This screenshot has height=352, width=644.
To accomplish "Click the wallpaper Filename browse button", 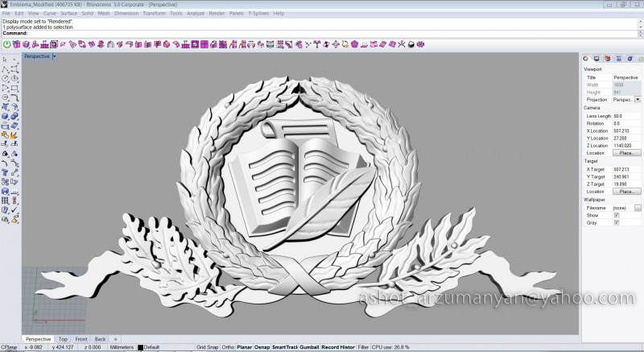I will coord(638,208).
